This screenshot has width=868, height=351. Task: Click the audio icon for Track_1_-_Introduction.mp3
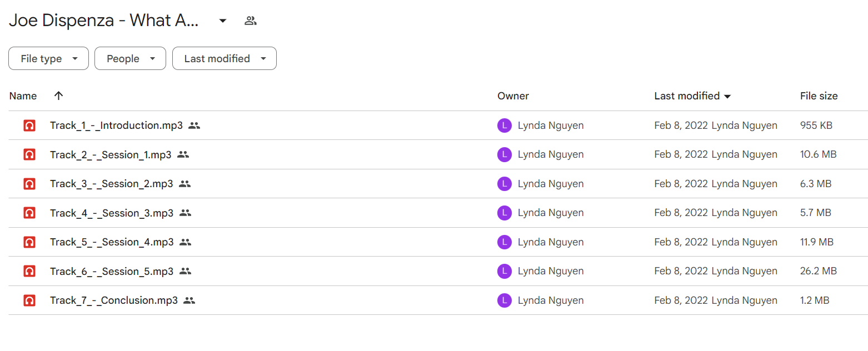pos(29,126)
